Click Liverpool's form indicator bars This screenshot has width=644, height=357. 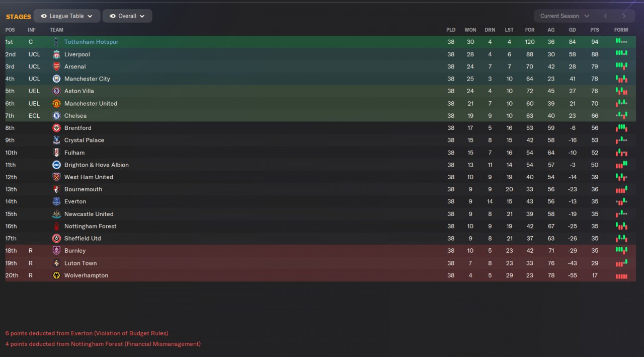(621, 54)
